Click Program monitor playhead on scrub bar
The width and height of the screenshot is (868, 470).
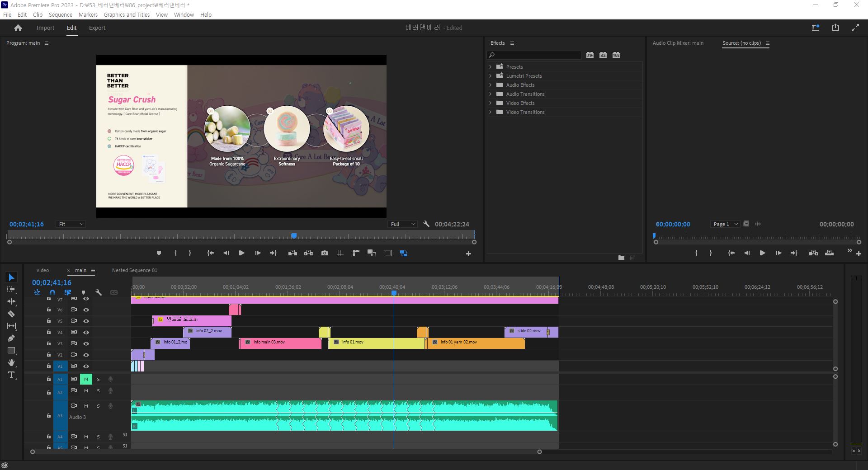click(294, 235)
